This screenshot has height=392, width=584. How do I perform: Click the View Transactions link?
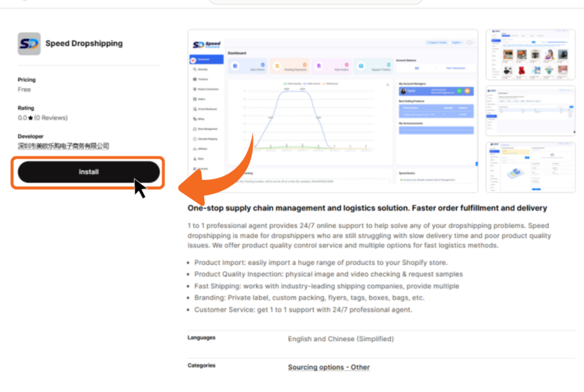coord(456,68)
